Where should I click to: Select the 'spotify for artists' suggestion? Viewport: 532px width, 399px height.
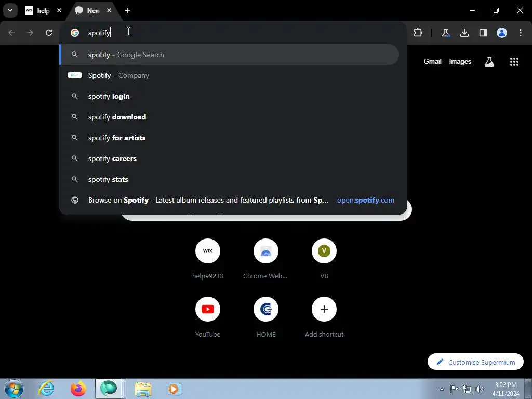229,138
